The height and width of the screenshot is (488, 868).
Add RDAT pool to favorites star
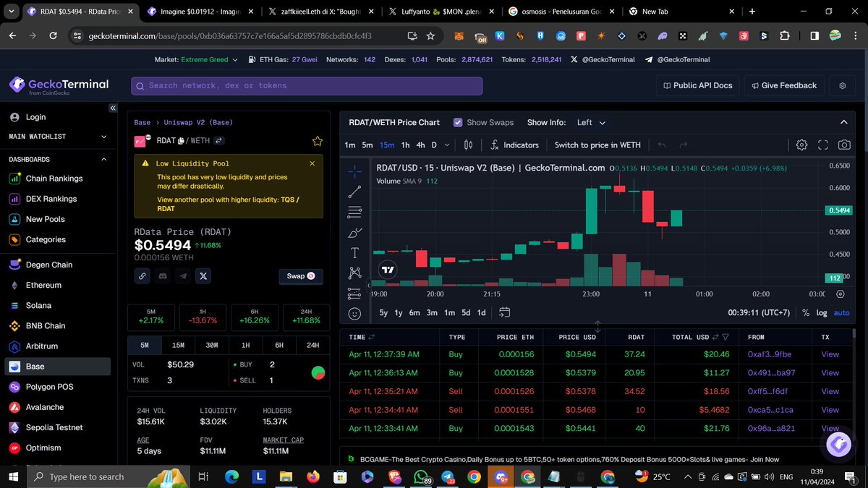(317, 141)
